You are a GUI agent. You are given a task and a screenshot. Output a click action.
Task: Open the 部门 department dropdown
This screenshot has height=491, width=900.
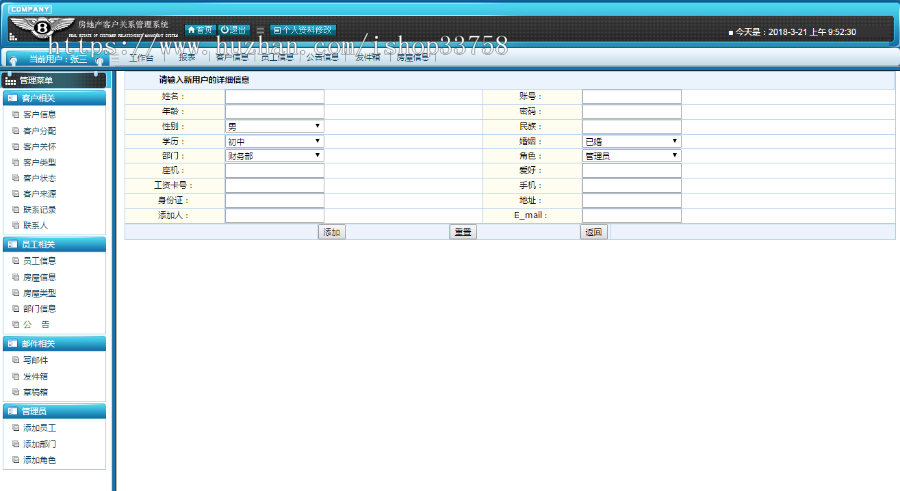[274, 156]
